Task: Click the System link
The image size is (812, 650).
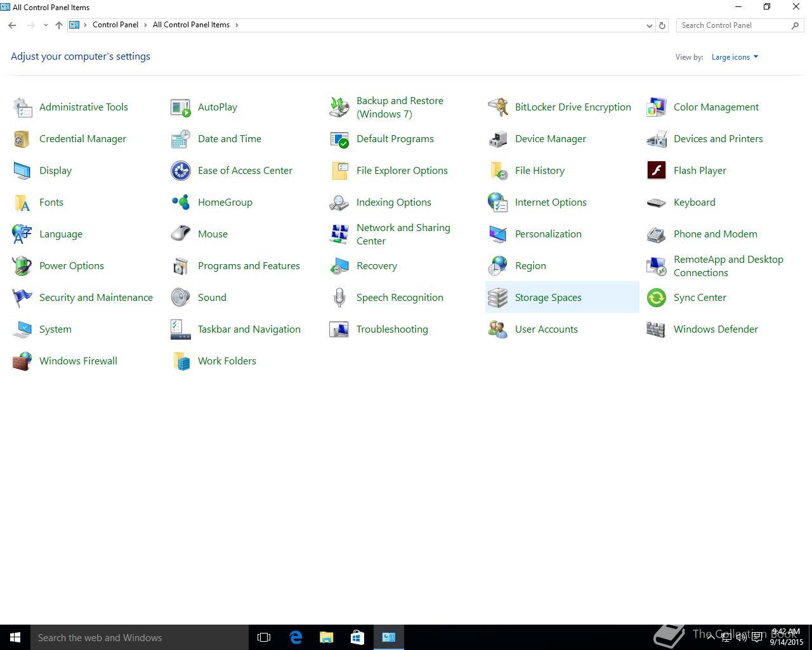Action: pos(55,329)
